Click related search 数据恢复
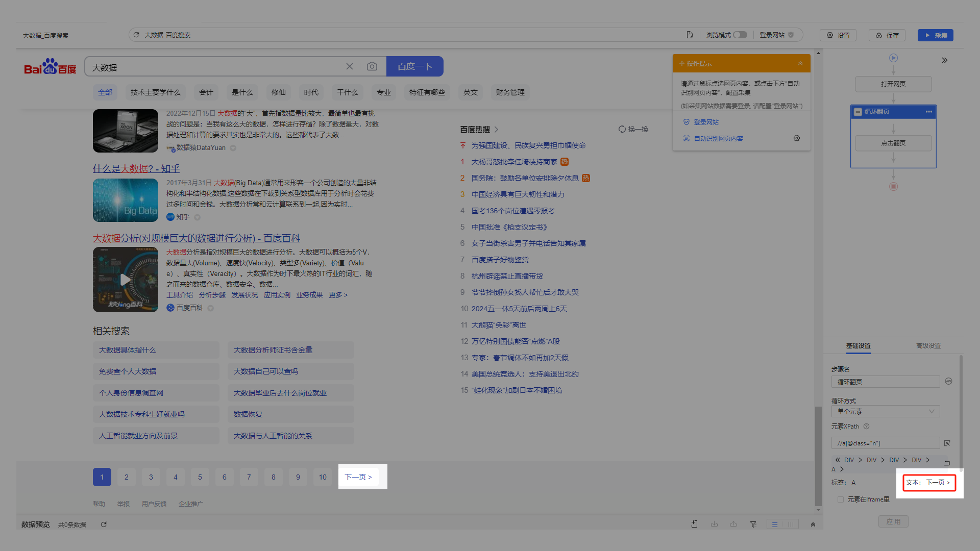This screenshot has width=980, height=551. tap(291, 414)
